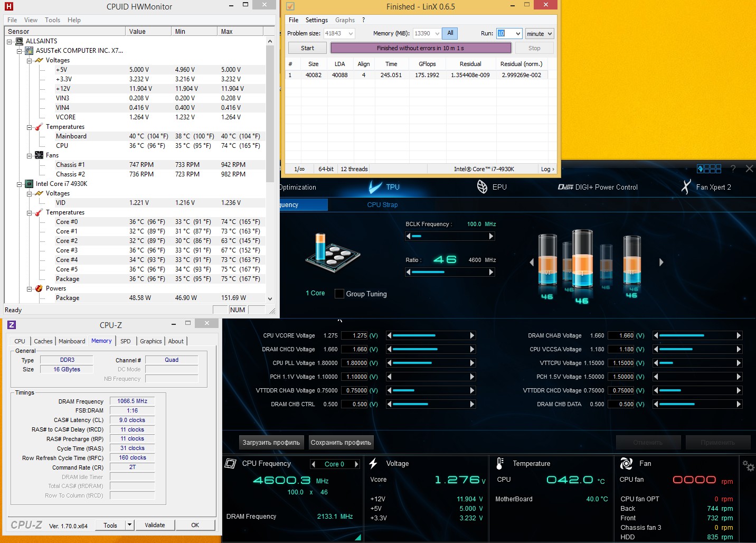
Task: Click the thermometer Temperature panel icon
Action: (x=500, y=463)
